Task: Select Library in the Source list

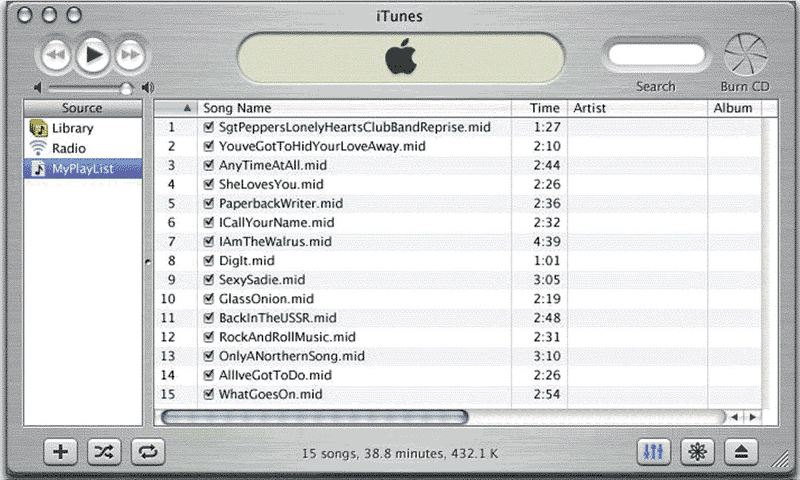Action: click(x=72, y=128)
